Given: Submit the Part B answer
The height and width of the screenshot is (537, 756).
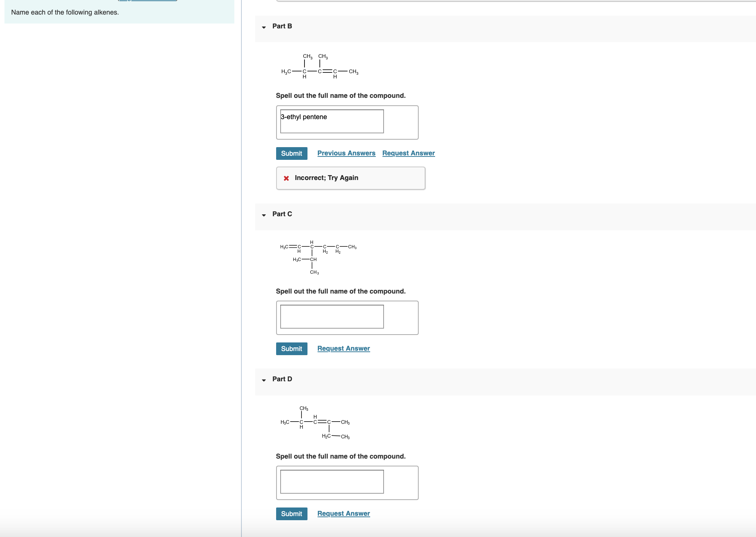Looking at the screenshot, I should 291,153.
